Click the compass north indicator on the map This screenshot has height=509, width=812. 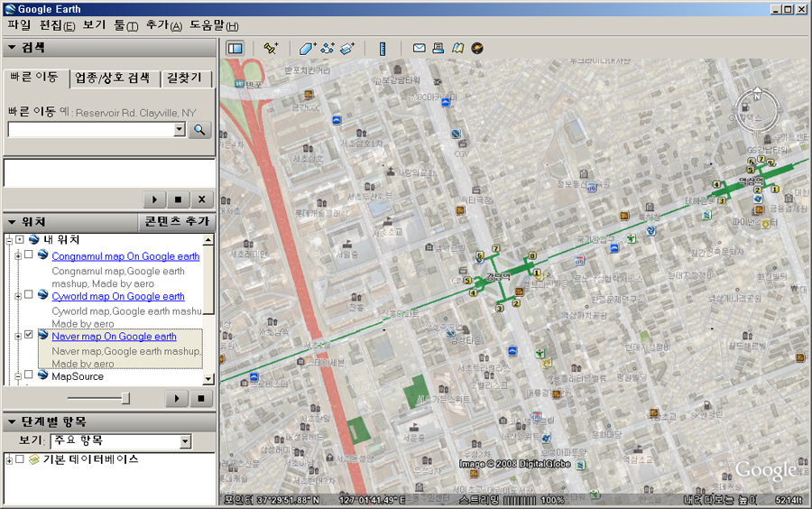point(757,96)
